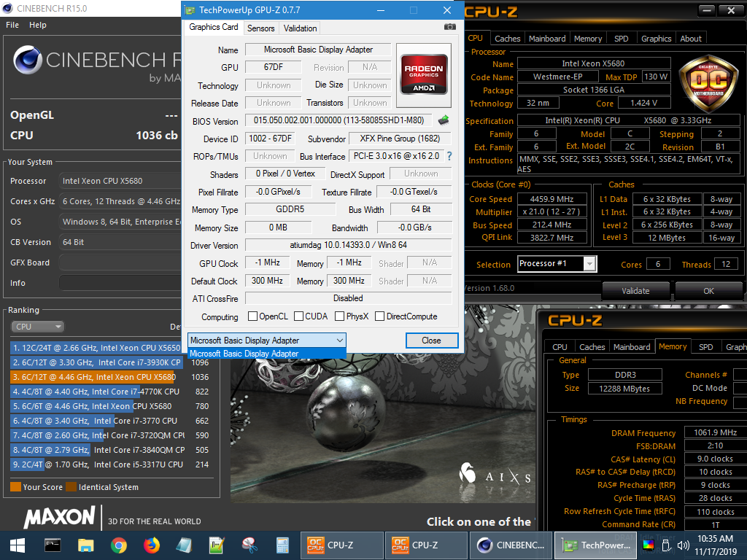Click the Core Speed value 4459.9 MHz
Image resolution: width=747 pixels, height=560 pixels.
(551, 199)
